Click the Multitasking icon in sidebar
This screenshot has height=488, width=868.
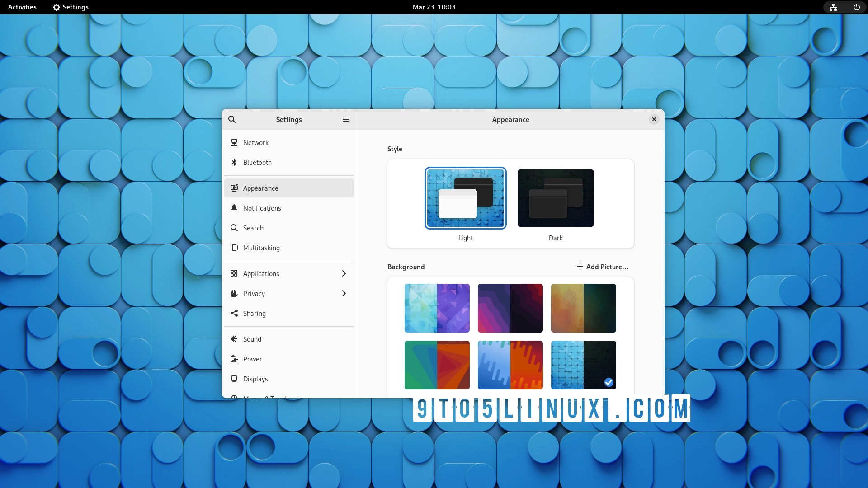tap(234, 248)
